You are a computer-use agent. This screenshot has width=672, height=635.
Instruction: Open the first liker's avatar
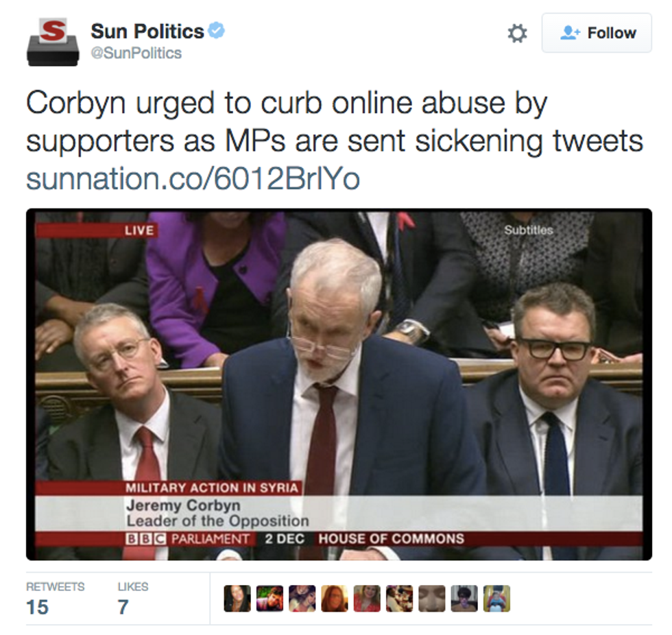tap(237, 599)
